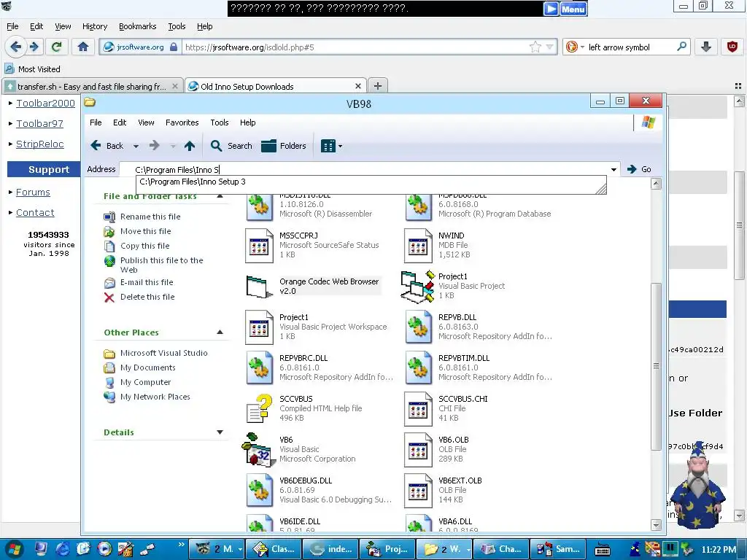
Task: Click Rename this file task
Action: 150,217
